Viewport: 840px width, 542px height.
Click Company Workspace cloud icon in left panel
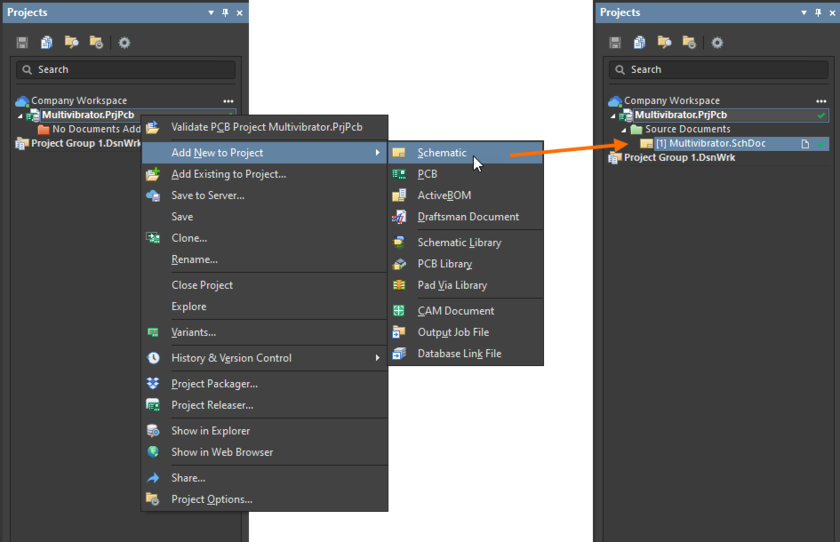pos(22,101)
